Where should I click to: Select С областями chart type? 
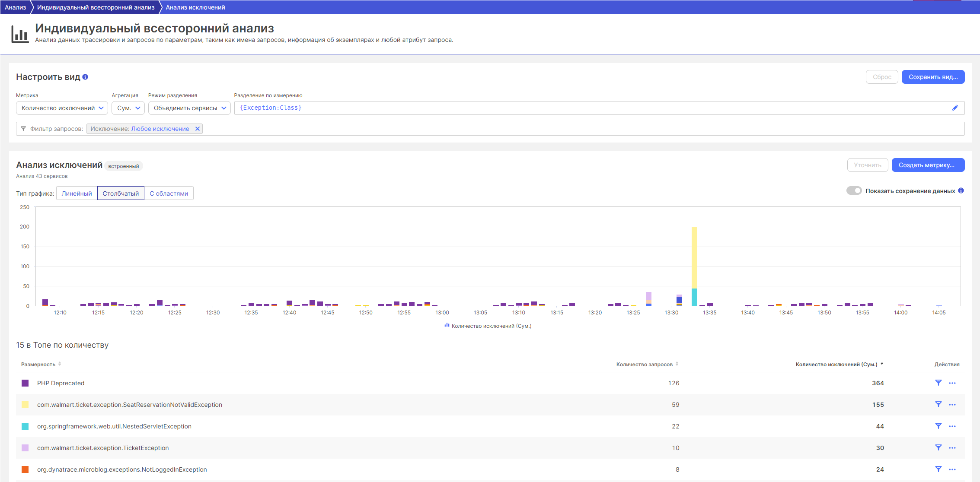point(169,193)
